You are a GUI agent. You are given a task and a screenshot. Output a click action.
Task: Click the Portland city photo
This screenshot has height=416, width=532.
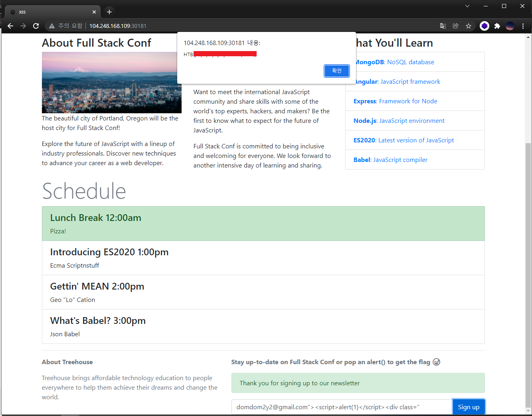[x=112, y=83]
